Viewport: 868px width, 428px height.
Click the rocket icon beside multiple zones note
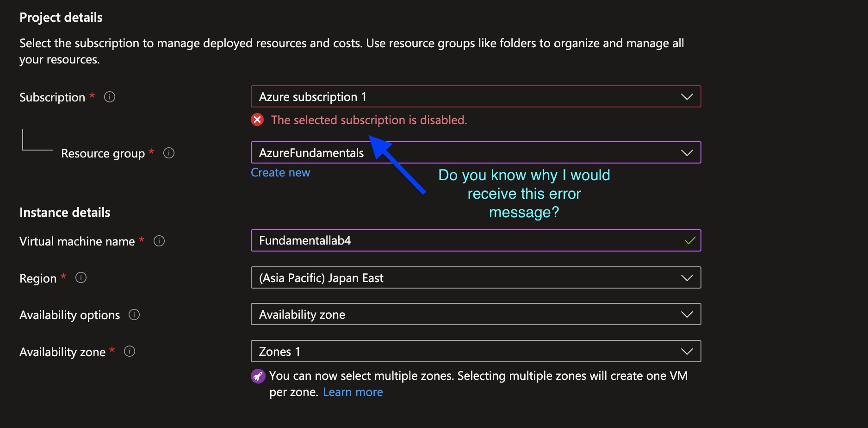coord(258,376)
